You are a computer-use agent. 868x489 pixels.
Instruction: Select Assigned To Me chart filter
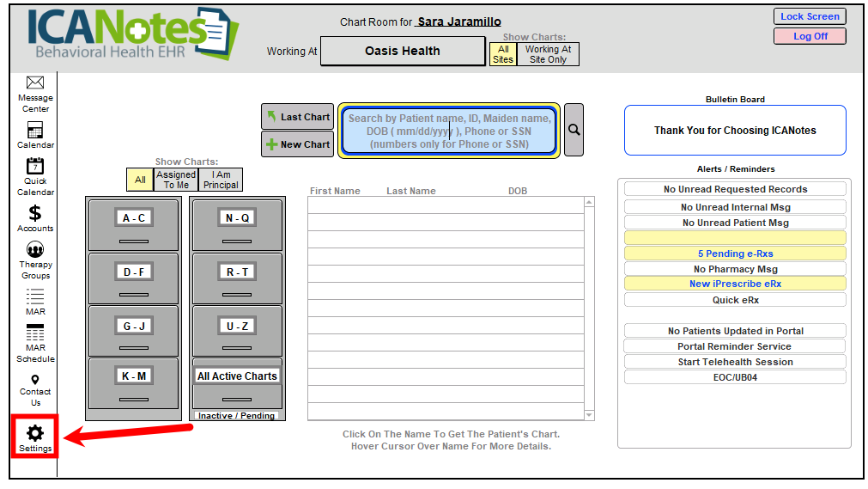click(x=176, y=180)
